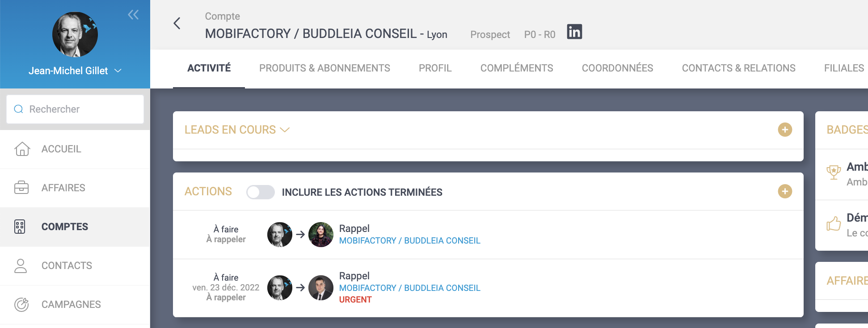Collapse the sidebar with double chevron

133,15
